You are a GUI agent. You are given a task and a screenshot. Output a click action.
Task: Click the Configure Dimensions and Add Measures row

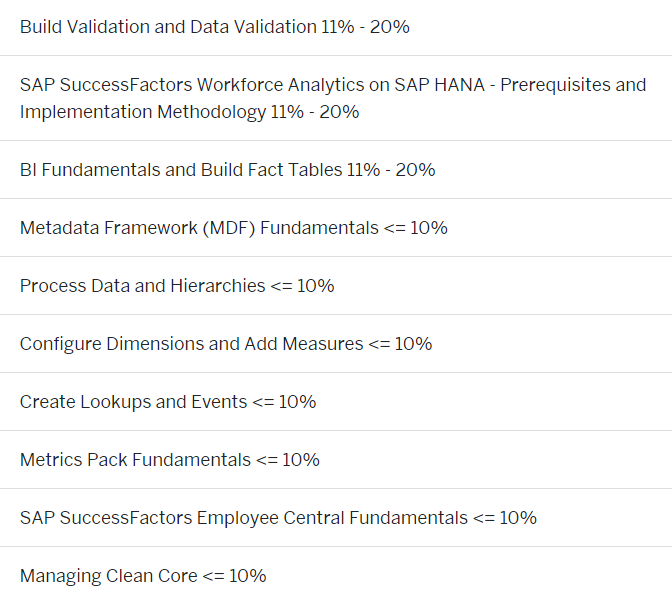coord(336,344)
